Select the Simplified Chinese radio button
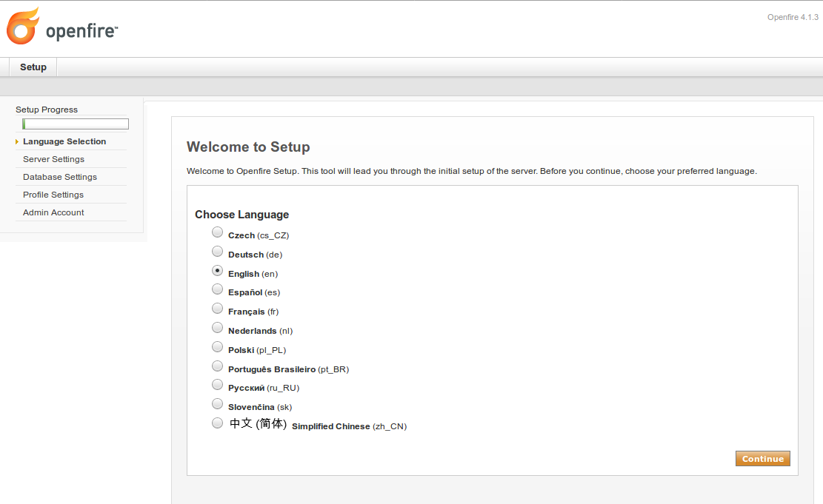This screenshot has width=823, height=504. tap(217, 423)
